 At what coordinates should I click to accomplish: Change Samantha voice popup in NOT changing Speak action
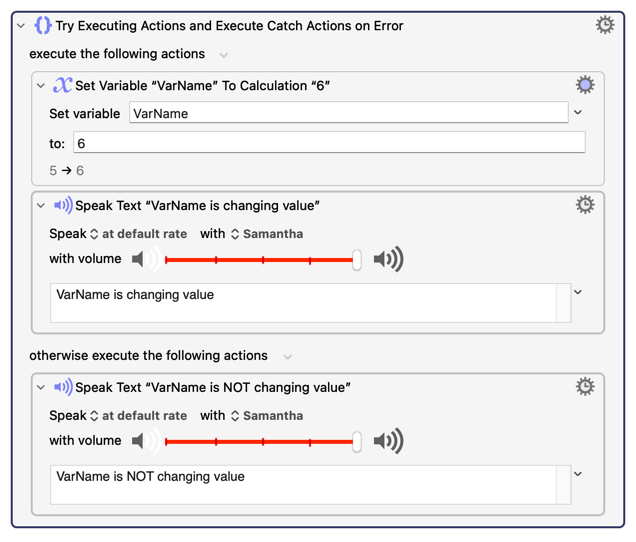pyautogui.click(x=267, y=416)
